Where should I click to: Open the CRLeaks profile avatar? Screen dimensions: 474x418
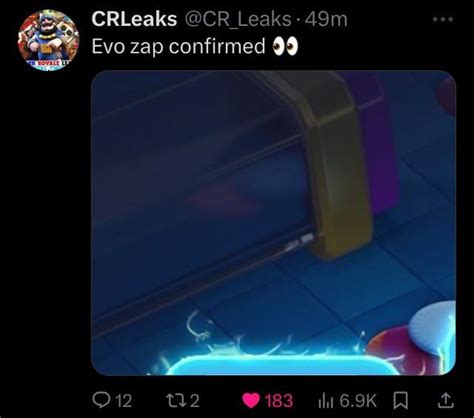pos(49,40)
